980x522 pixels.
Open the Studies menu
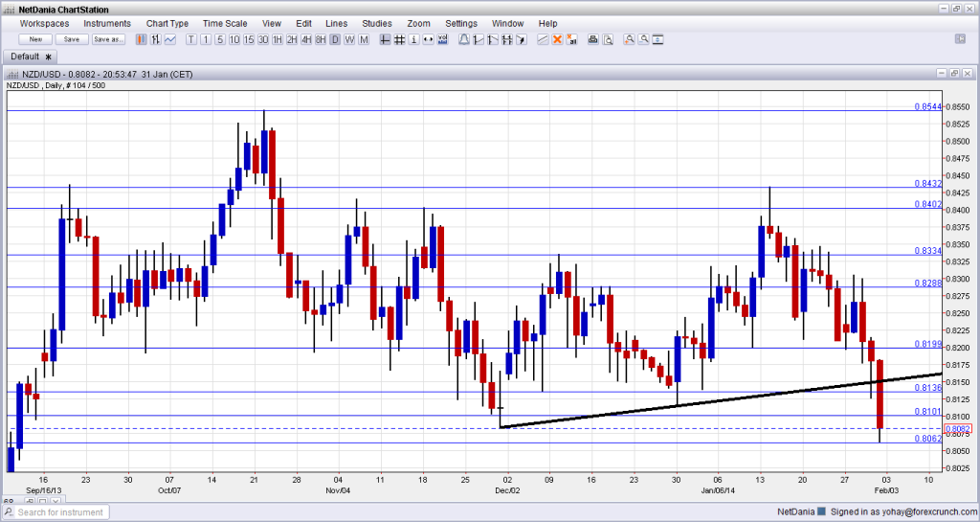pyautogui.click(x=377, y=23)
